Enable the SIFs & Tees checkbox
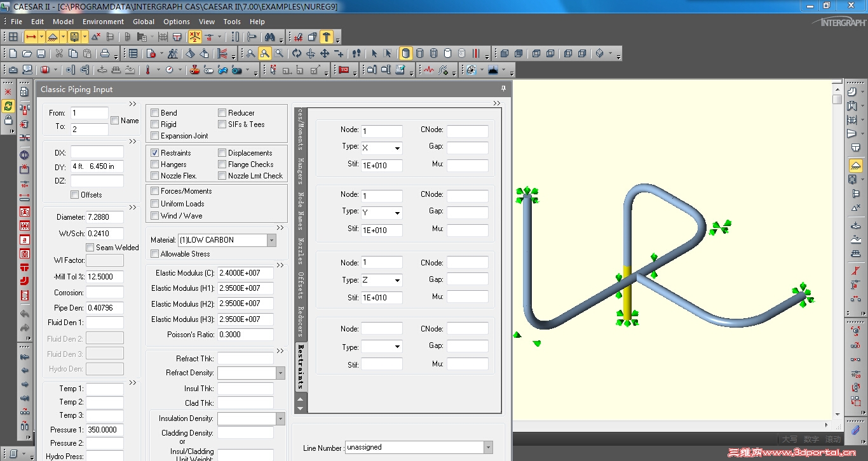 (x=222, y=124)
